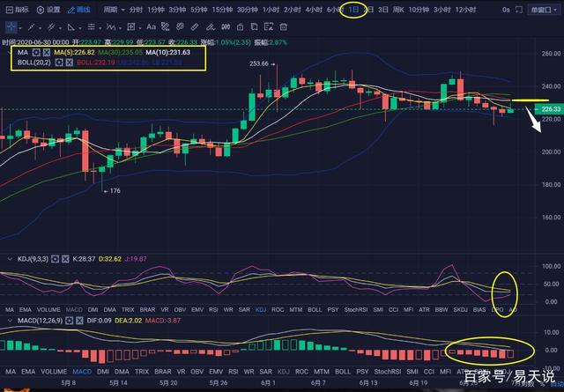Select the Aa text annotation tool
564x392 pixels.
[x=151, y=26]
